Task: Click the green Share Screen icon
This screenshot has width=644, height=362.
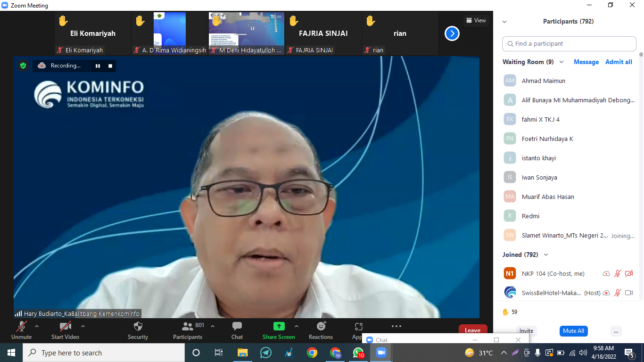Action: pyautogui.click(x=279, y=326)
